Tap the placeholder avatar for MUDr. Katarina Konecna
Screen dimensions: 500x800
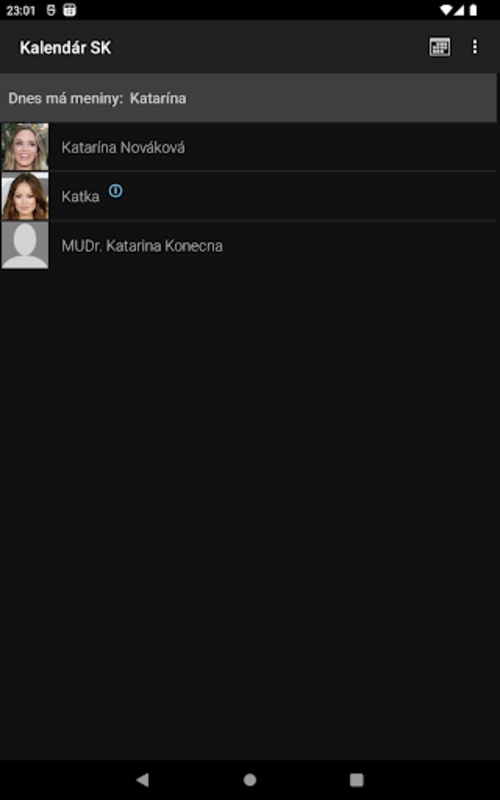(25, 245)
